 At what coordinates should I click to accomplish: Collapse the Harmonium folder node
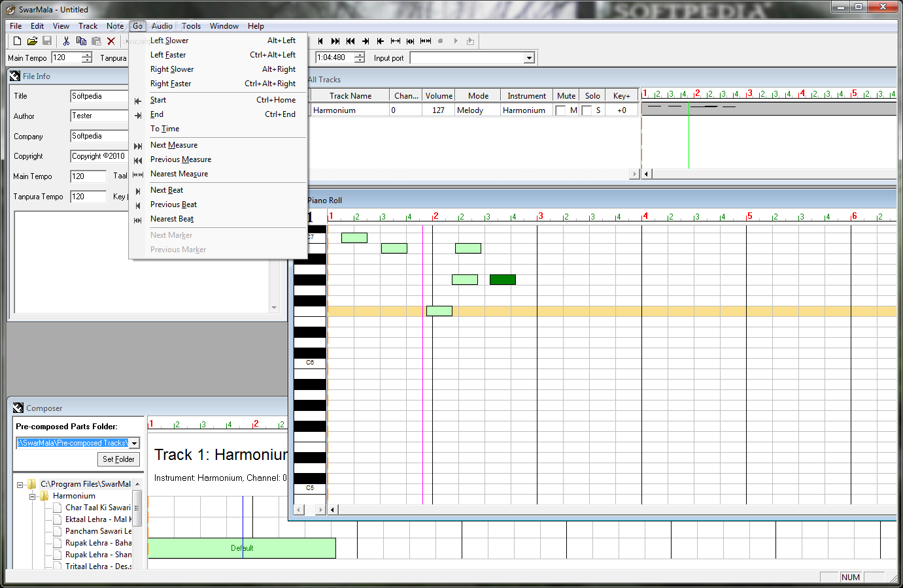(x=32, y=497)
